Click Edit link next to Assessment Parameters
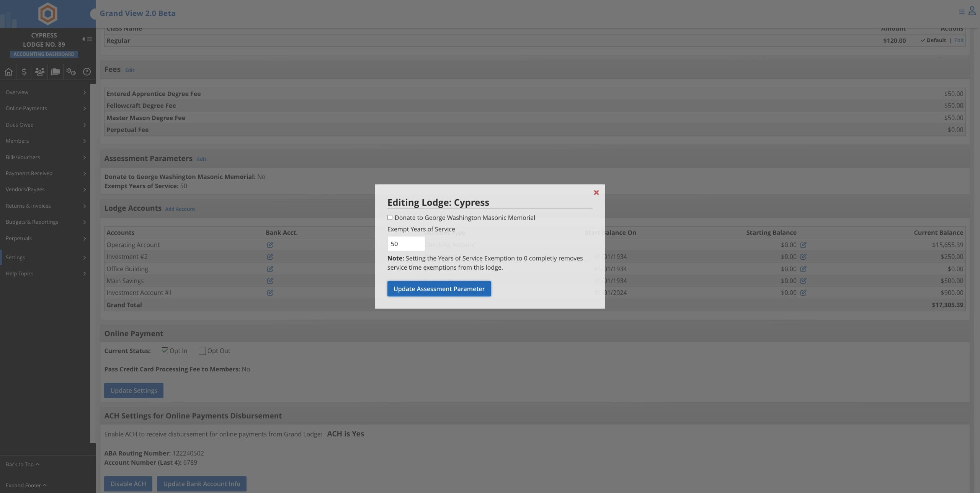 click(202, 159)
